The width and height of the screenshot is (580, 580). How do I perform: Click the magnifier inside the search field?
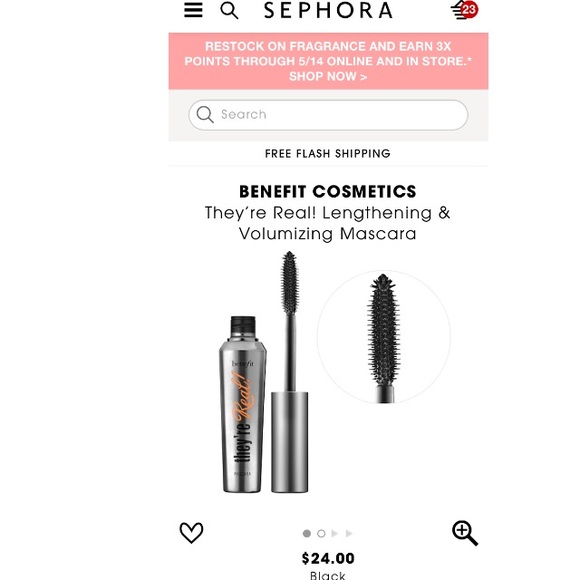[205, 114]
